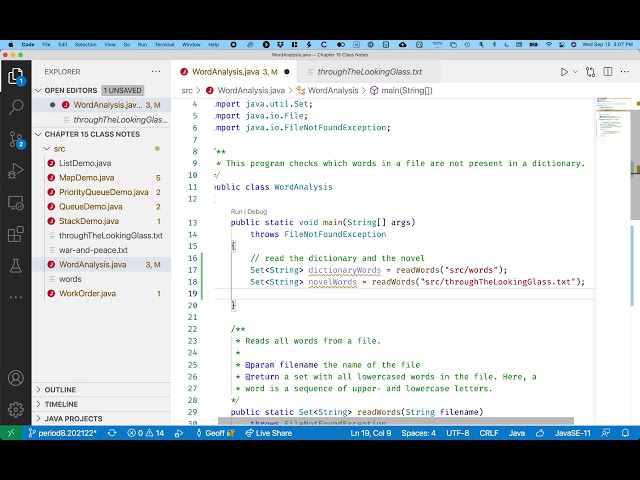Click the horizontal scrollbar under the editor

coord(396,421)
